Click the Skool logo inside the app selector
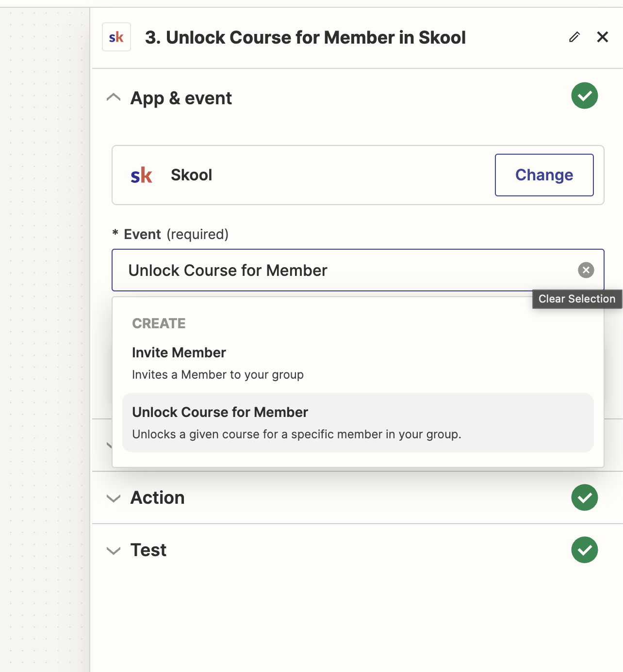The width and height of the screenshot is (623, 672). [x=141, y=175]
